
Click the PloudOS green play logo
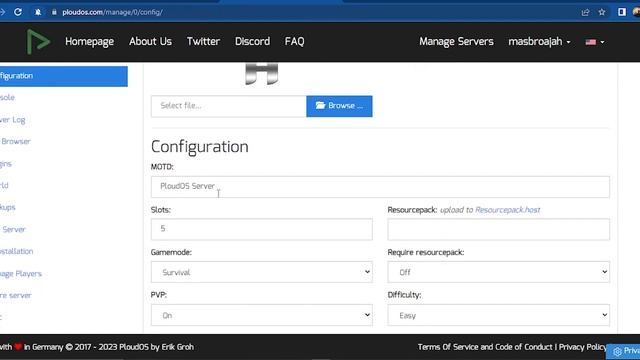(x=38, y=42)
